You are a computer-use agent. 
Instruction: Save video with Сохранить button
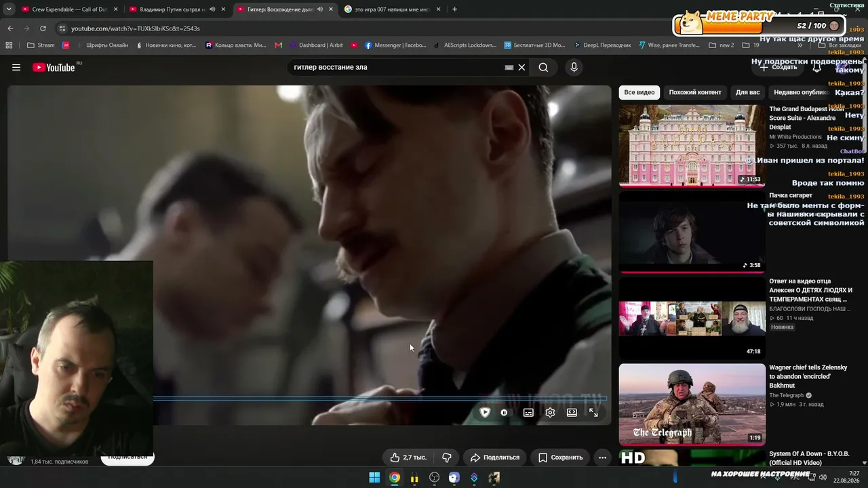pos(560,457)
